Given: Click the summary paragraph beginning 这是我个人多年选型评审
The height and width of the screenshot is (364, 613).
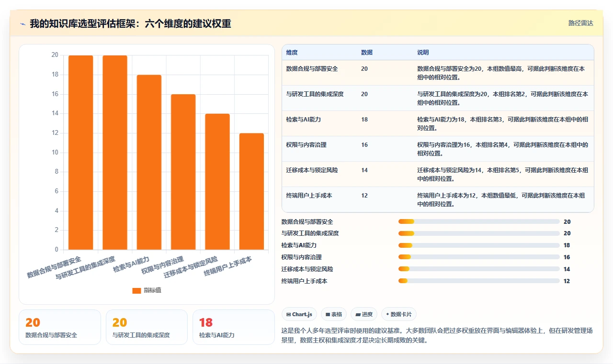Looking at the screenshot, I should [x=437, y=335].
